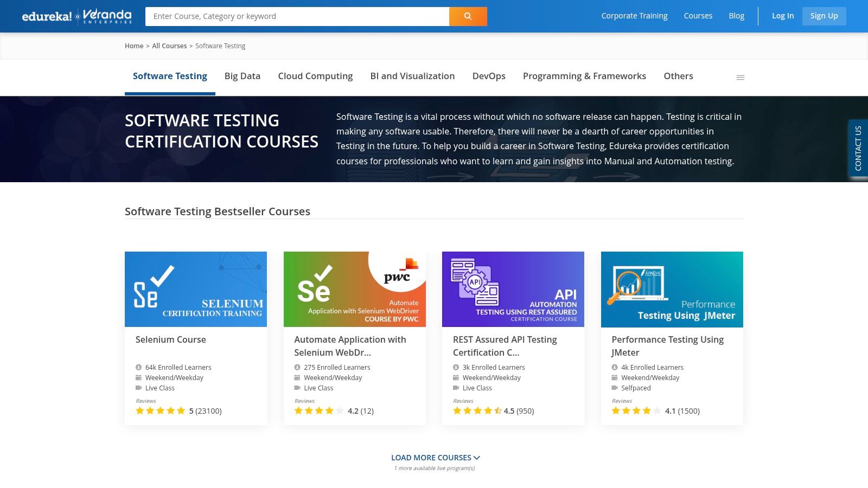This screenshot has height=488, width=868.
Task: Focus the course search input field
Action: coord(297,16)
